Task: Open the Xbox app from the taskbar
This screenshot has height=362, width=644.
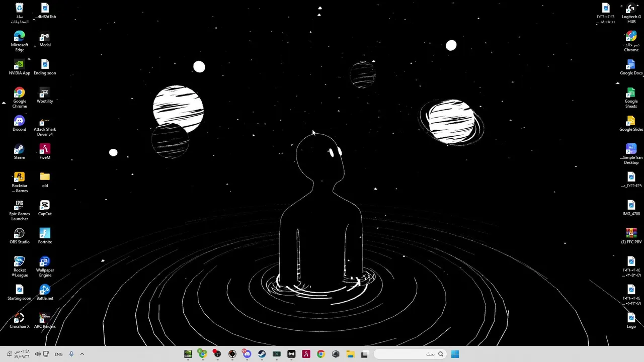Action: (x=276, y=354)
